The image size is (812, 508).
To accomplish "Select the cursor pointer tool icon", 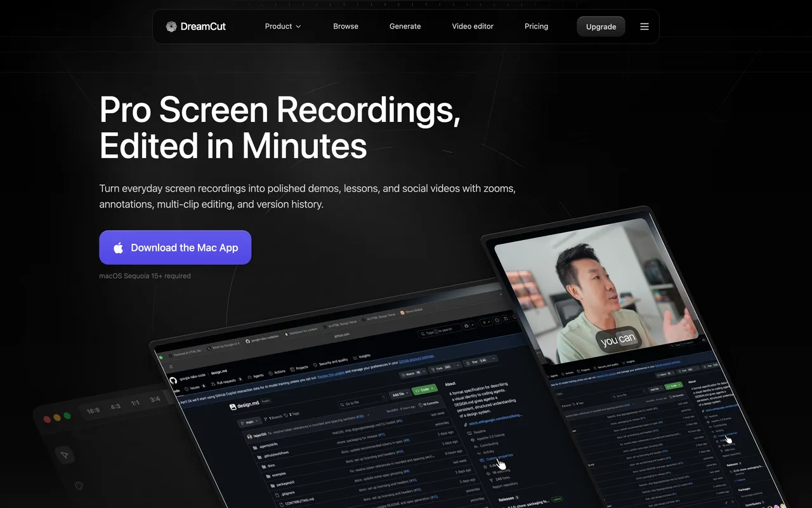I will click(x=64, y=455).
